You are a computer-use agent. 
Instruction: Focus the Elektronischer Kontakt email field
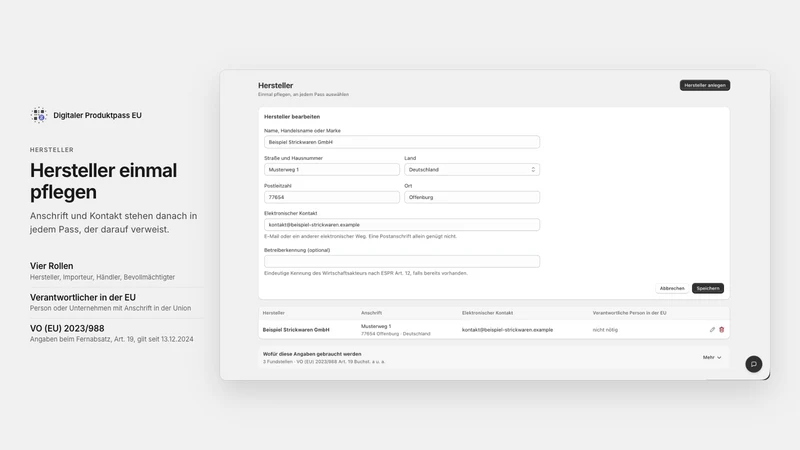coord(402,224)
